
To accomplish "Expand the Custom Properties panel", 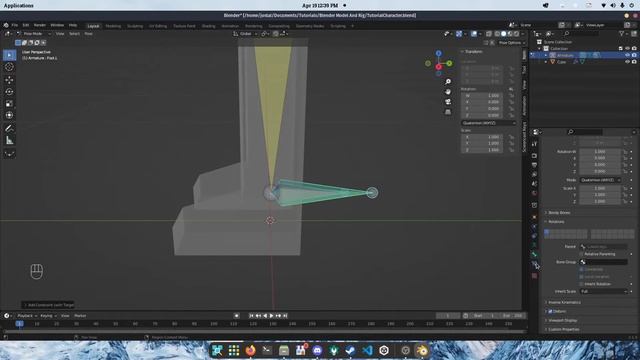I will pos(563,329).
